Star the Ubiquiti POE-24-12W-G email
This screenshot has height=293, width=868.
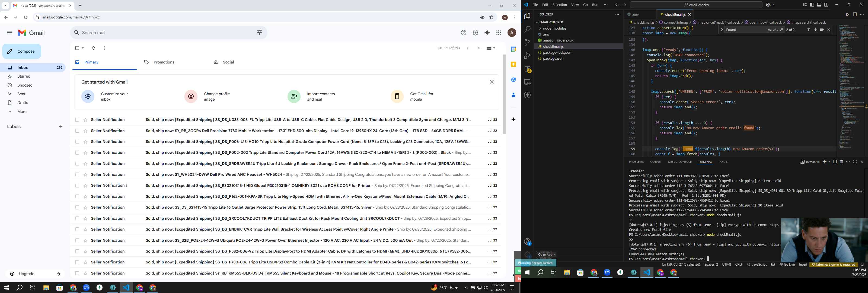(85, 240)
